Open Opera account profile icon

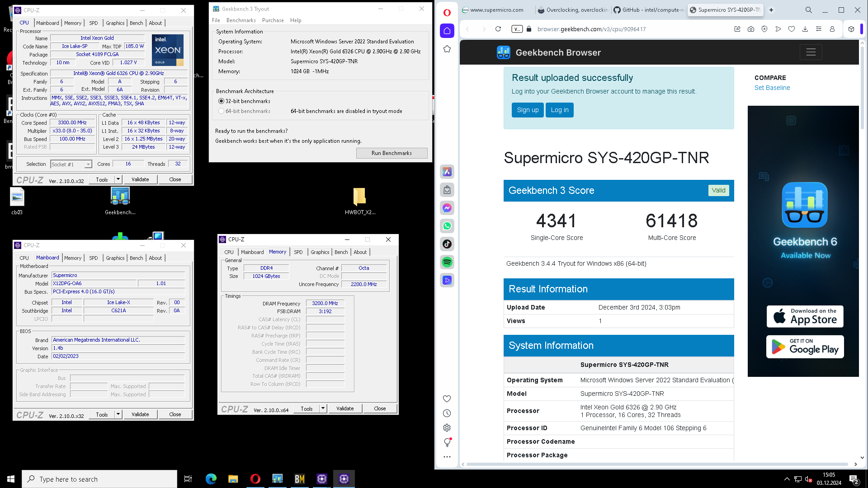(832, 29)
